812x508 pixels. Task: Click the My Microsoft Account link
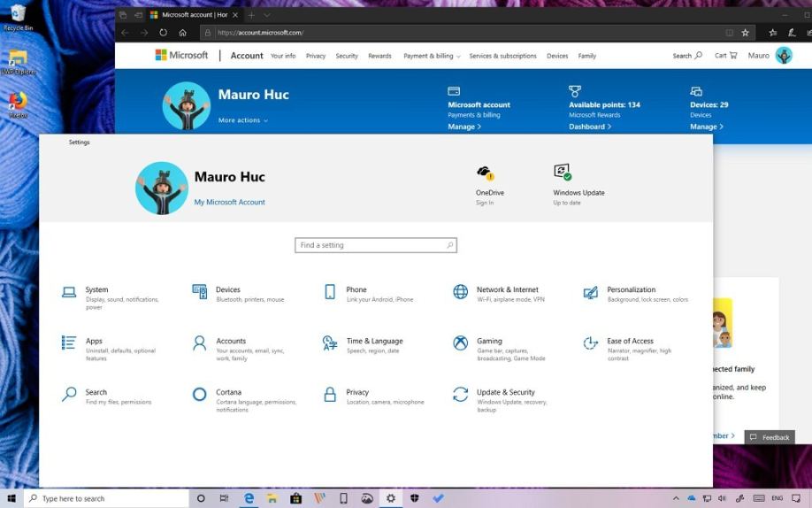point(229,203)
